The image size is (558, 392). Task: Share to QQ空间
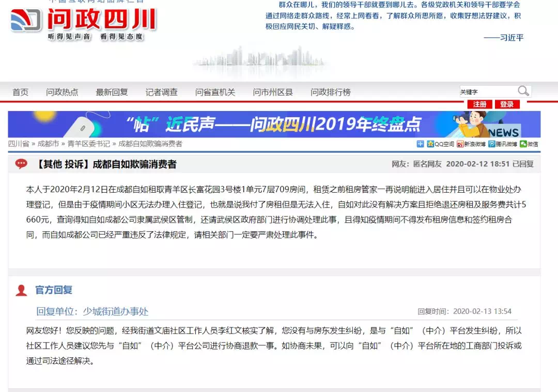(441, 144)
